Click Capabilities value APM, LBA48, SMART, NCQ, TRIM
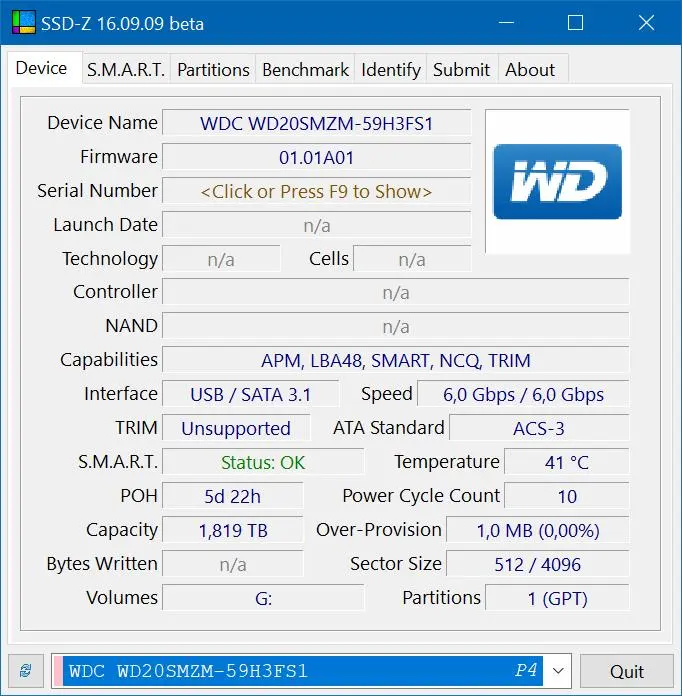Screen dimensions: 682x696 click(396, 360)
